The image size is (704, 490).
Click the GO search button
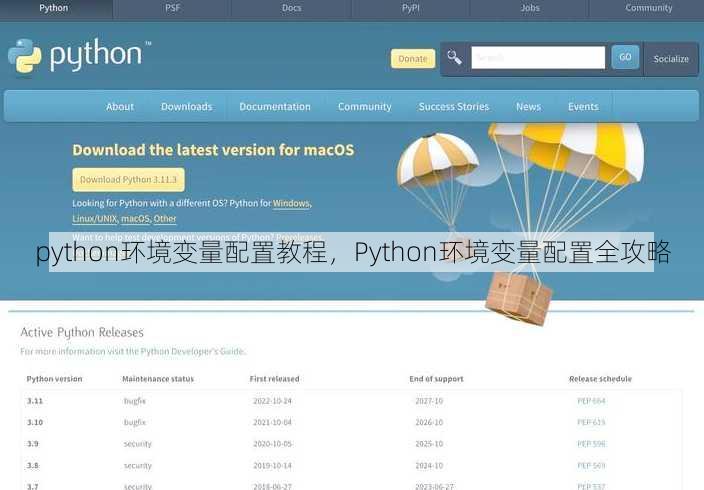[625, 57]
